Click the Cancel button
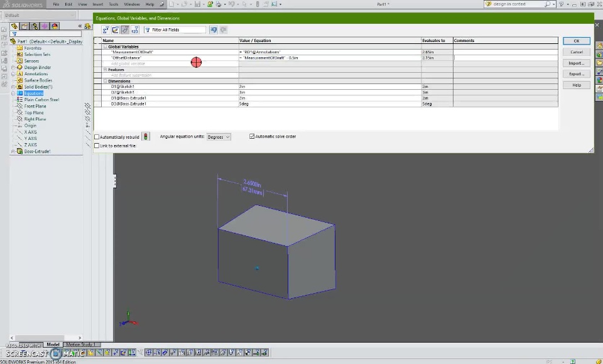This screenshot has width=603, height=364. point(577,52)
